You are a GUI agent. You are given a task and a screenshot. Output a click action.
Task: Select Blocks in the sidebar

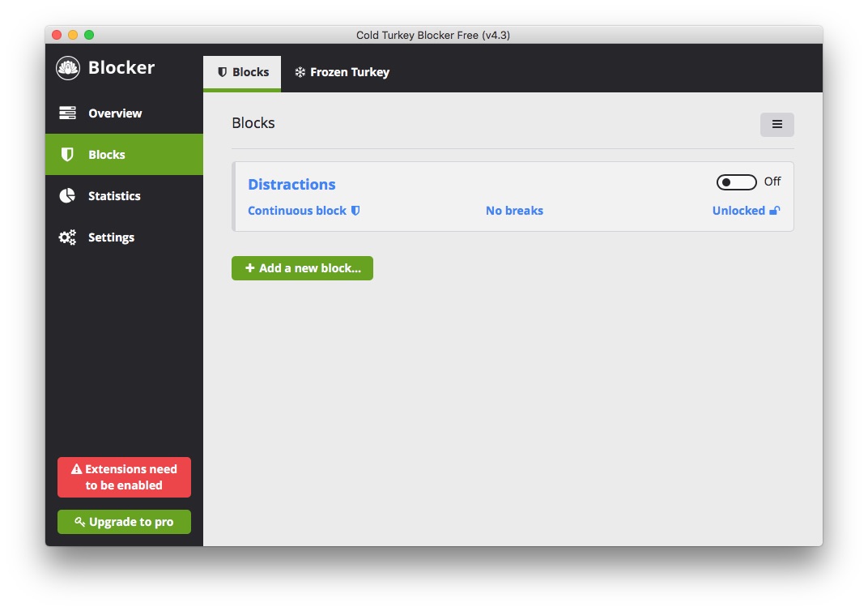coord(124,155)
